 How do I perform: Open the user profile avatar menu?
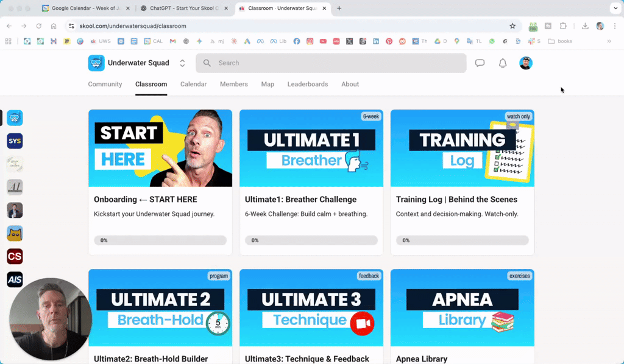click(x=526, y=63)
